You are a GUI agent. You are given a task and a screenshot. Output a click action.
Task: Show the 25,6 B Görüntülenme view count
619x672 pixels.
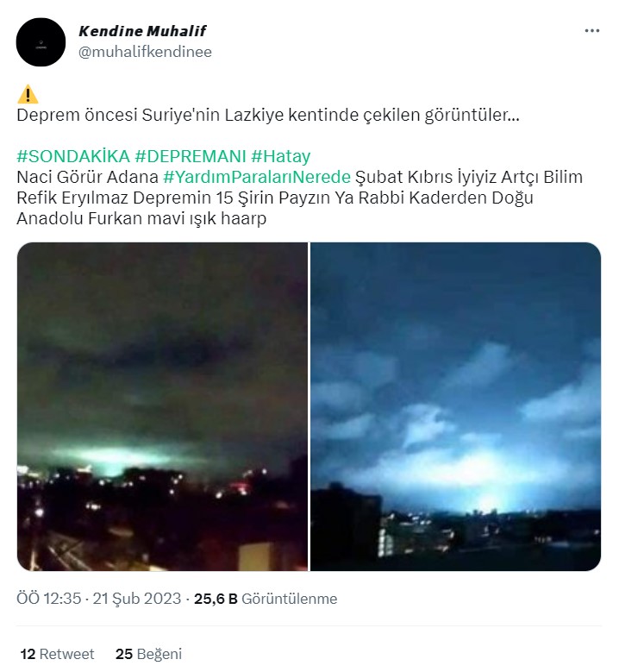tap(266, 599)
